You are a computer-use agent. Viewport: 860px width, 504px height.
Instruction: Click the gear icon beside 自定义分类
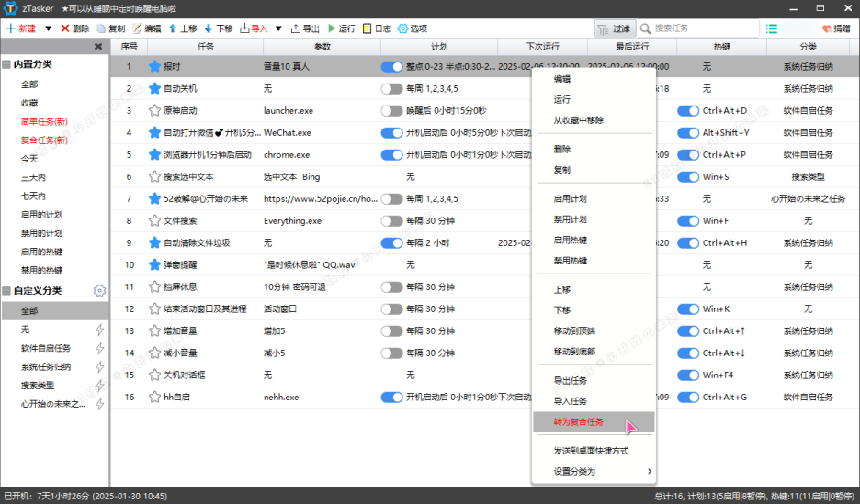(x=99, y=291)
